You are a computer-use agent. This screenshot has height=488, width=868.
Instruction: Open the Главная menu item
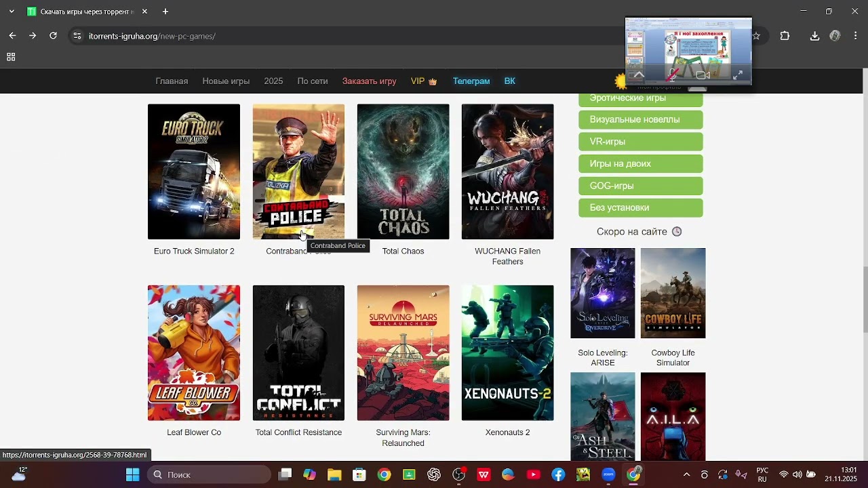pos(172,81)
